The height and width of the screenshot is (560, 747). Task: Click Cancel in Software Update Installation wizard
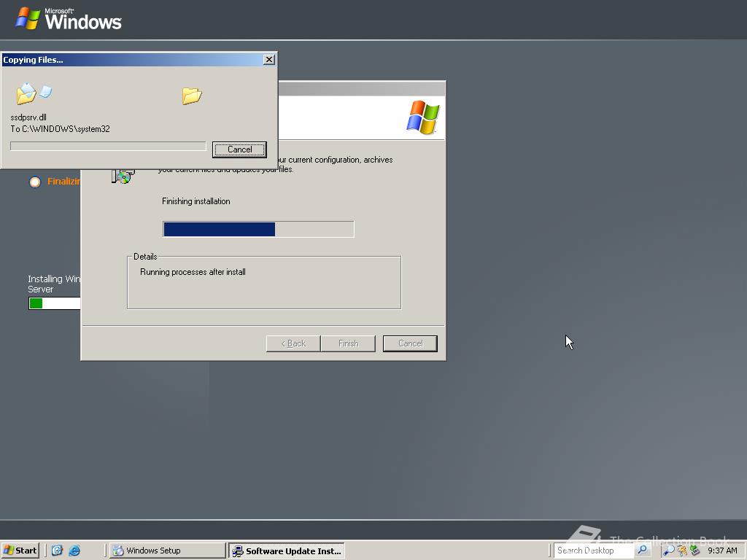pyautogui.click(x=410, y=343)
